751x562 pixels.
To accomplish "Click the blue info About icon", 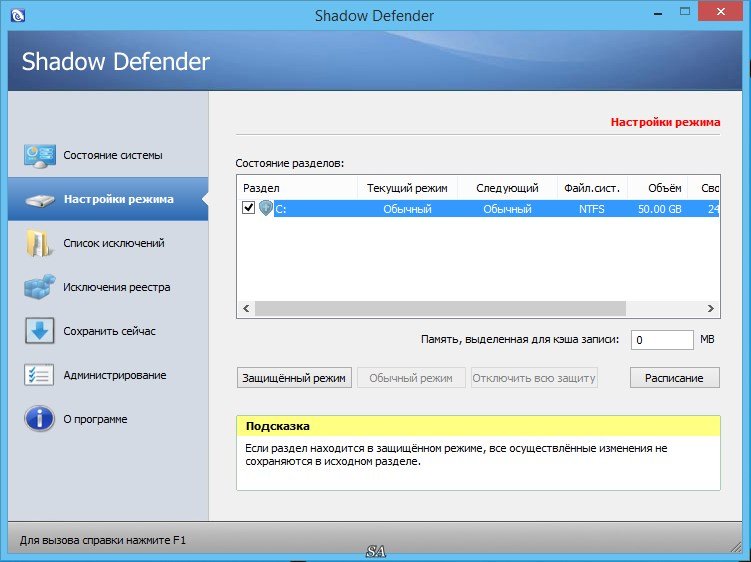I will 39,419.
